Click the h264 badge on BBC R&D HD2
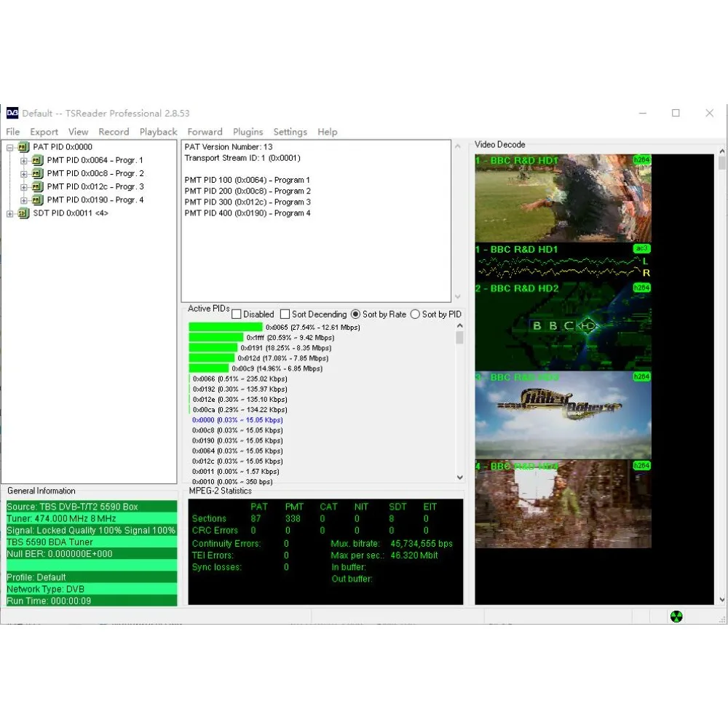Screen dimensions: 728x728 coord(641,288)
